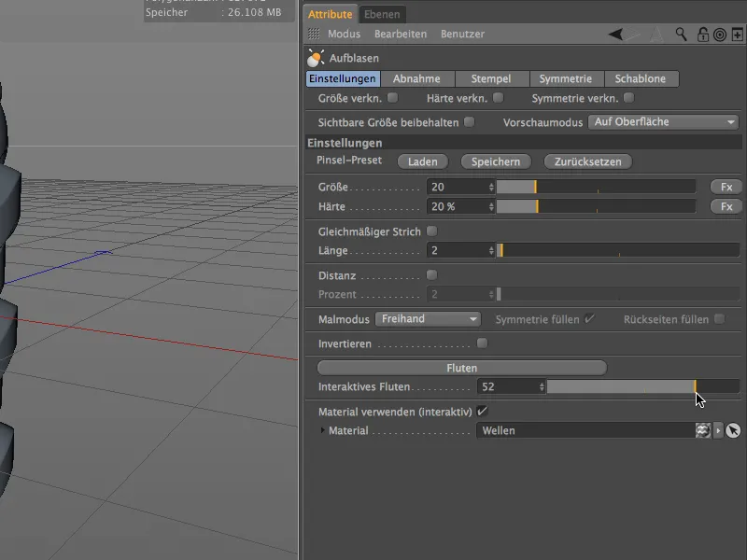747x560 pixels.
Task: Click the Aufblasen tool icon
Action: [x=316, y=58]
